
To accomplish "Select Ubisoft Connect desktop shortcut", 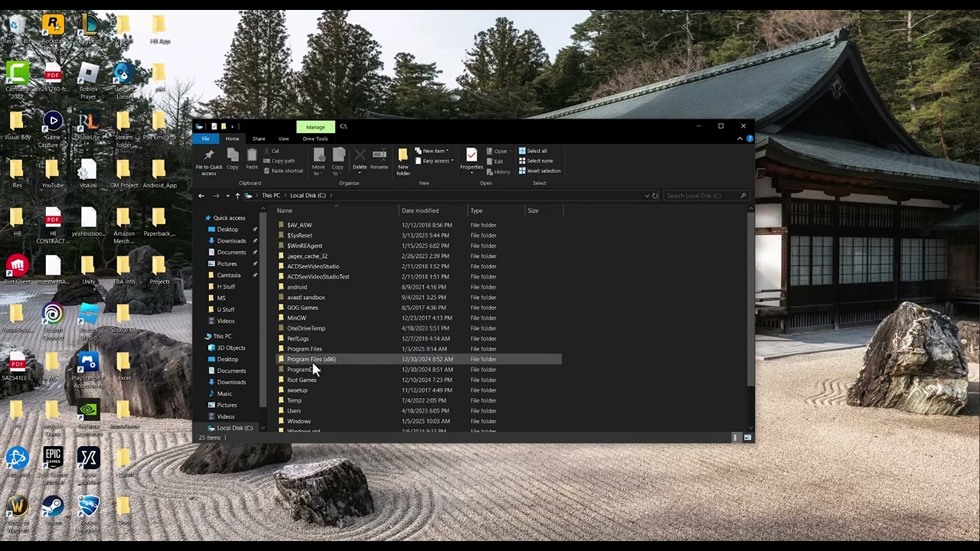I will click(x=53, y=321).
